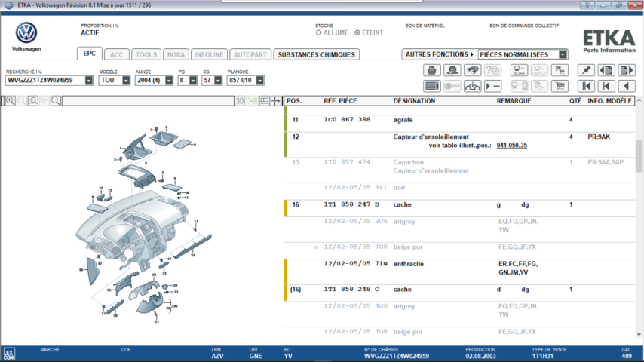The height and width of the screenshot is (362, 644).
Task: Click the parts list scroll down arrow
Action: point(639,334)
